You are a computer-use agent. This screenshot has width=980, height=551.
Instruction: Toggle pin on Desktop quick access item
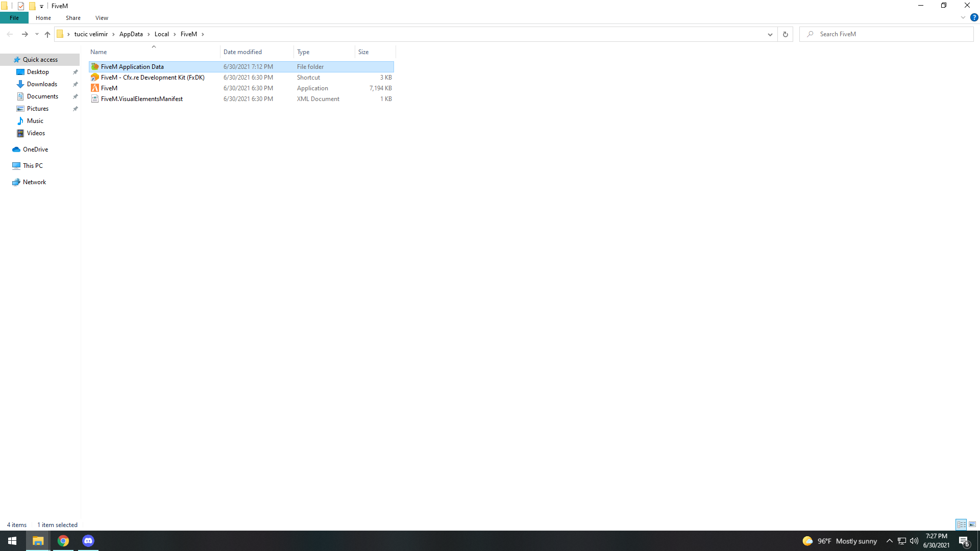pyautogui.click(x=76, y=72)
